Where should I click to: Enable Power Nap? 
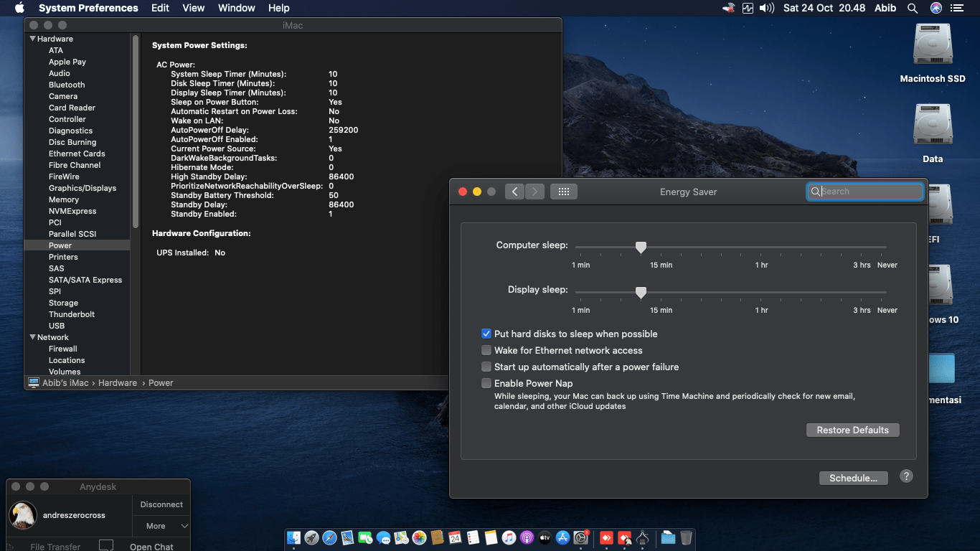click(486, 383)
